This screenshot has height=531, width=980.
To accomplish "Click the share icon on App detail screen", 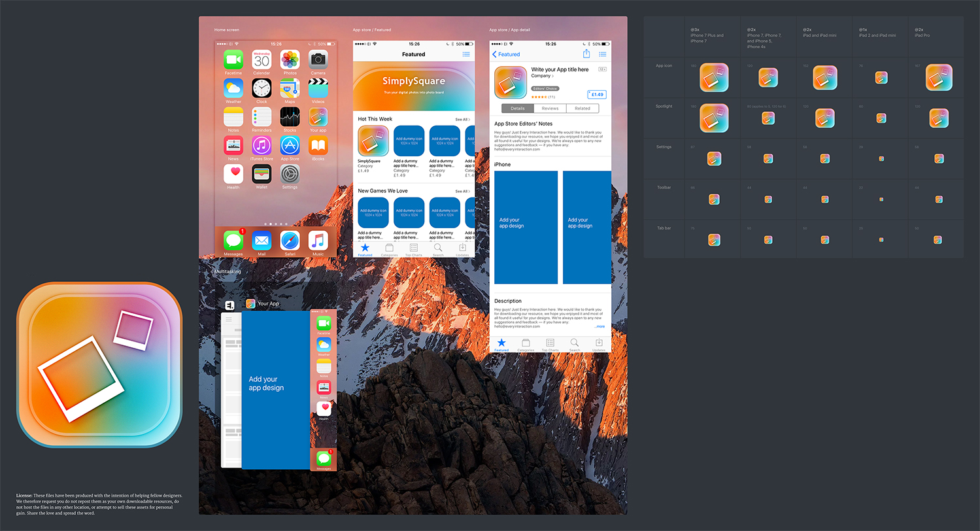I will point(586,54).
